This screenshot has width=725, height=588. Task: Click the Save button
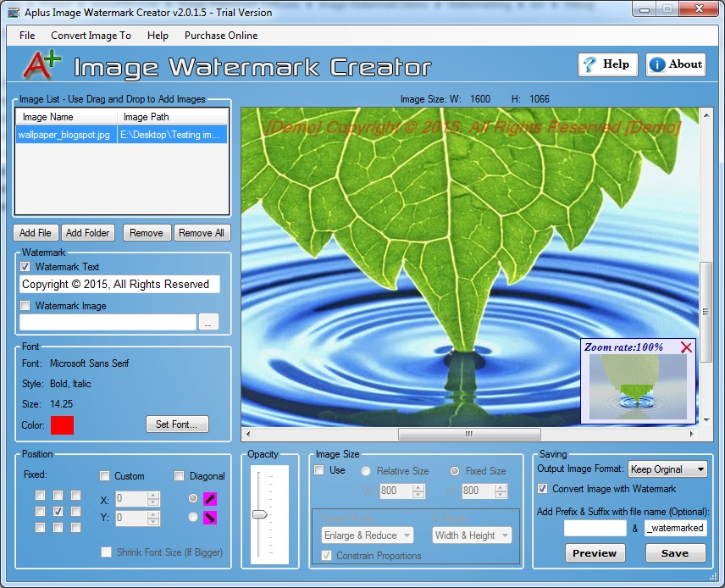675,553
